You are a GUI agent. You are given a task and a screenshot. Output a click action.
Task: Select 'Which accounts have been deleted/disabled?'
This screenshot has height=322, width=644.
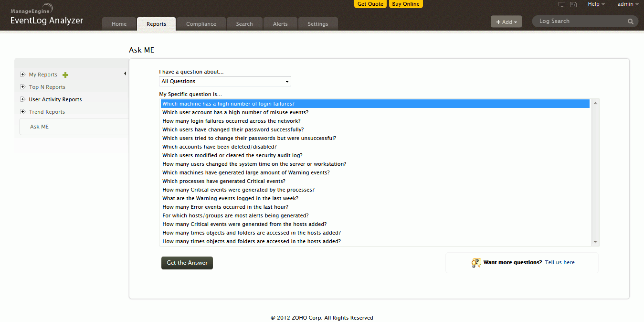375,147
